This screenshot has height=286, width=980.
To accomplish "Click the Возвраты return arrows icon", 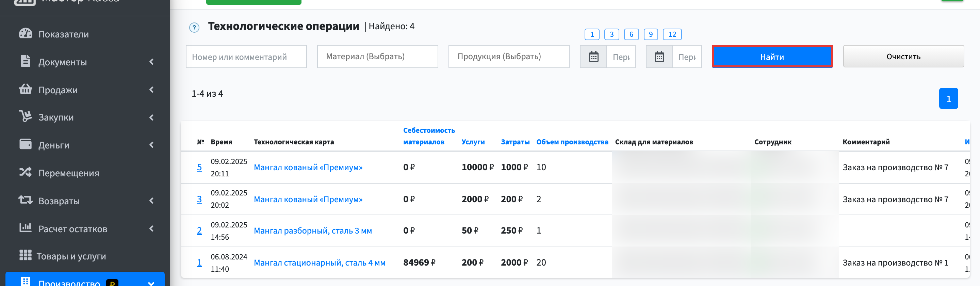I will click(x=26, y=200).
